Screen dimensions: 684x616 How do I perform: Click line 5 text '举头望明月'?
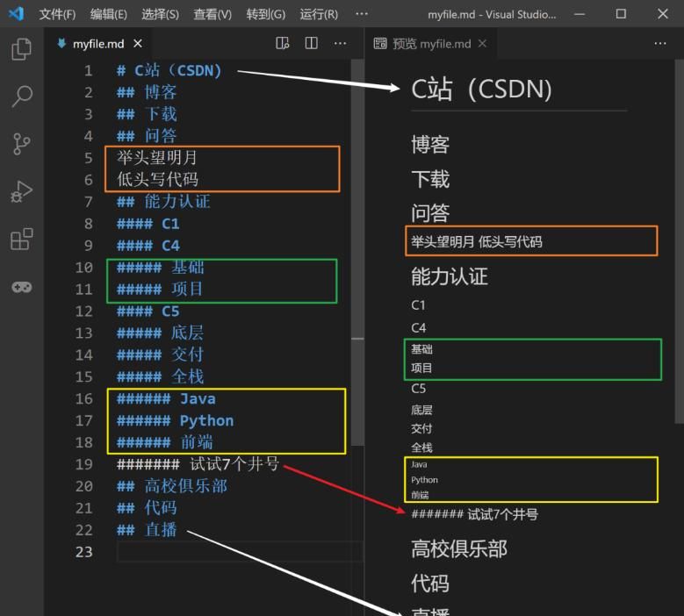pos(157,158)
